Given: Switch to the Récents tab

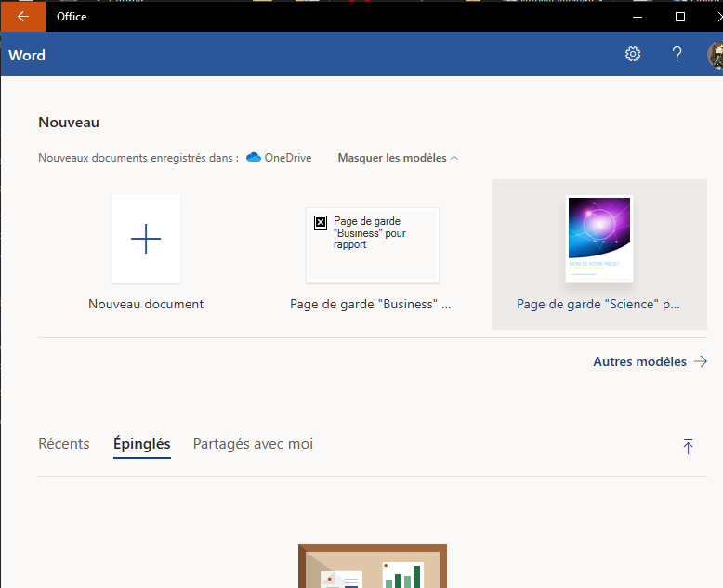Looking at the screenshot, I should (x=63, y=444).
